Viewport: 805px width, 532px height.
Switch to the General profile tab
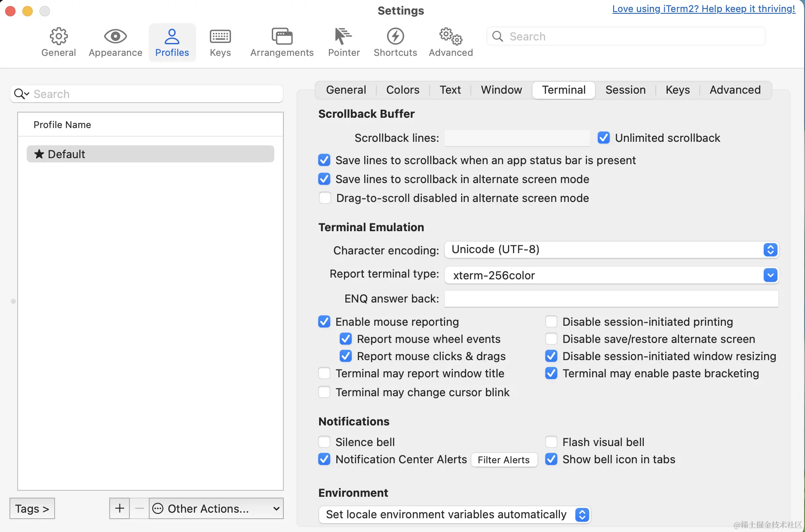coord(346,90)
